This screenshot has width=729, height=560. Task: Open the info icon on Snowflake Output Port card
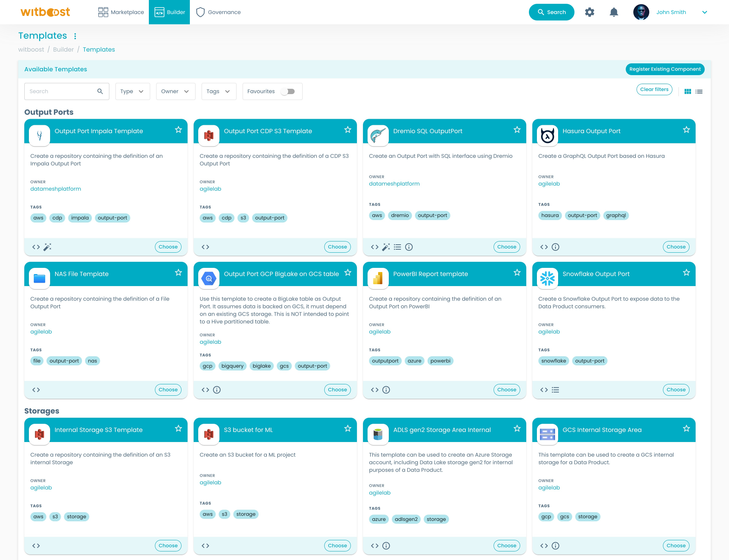[x=555, y=390]
